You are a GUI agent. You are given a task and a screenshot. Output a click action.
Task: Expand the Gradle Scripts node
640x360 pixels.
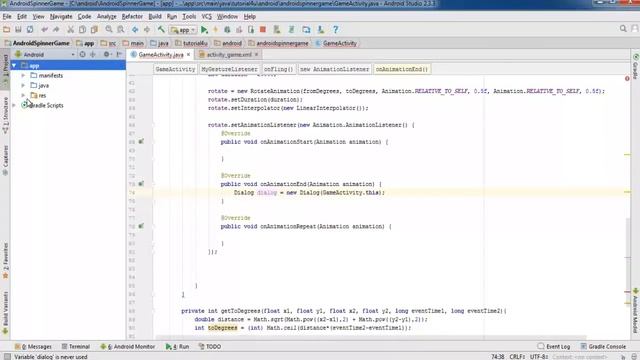coord(14,105)
